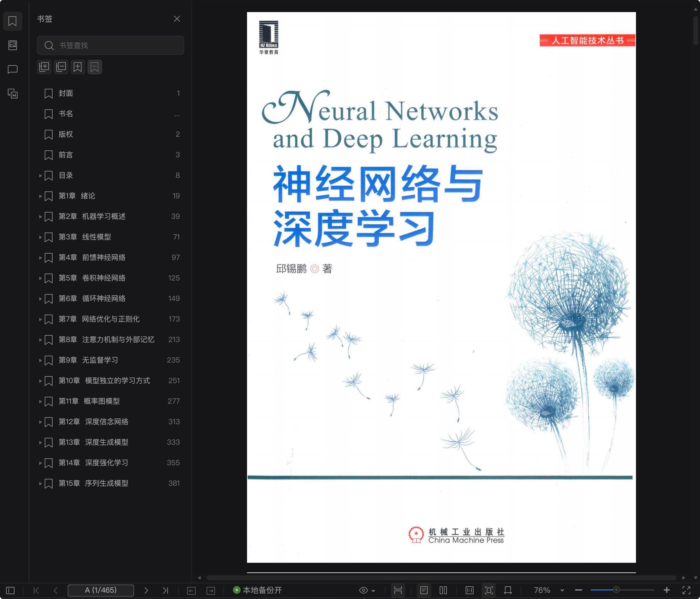Click the page number field A (1/465)

coord(101,590)
